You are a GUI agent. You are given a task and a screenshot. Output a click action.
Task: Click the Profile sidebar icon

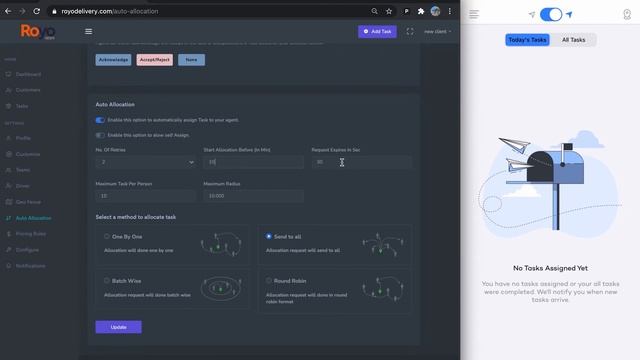(x=9, y=138)
